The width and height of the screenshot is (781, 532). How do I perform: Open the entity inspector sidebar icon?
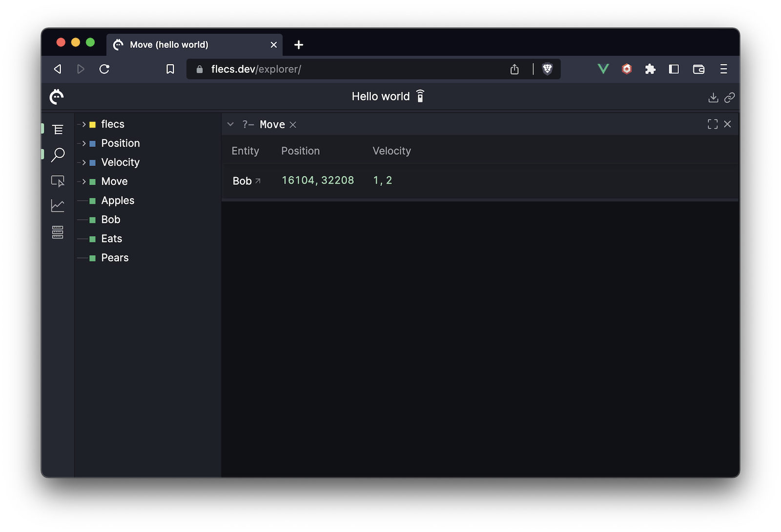point(58,181)
